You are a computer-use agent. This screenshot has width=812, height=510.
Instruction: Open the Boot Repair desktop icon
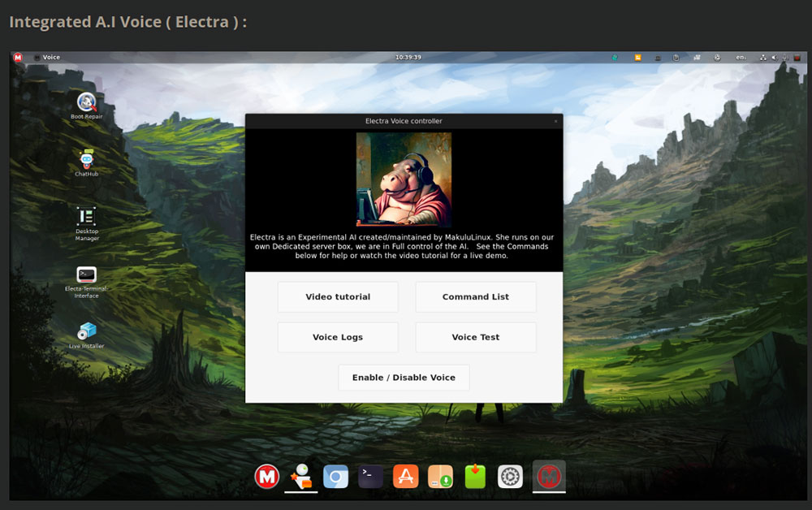[87, 105]
